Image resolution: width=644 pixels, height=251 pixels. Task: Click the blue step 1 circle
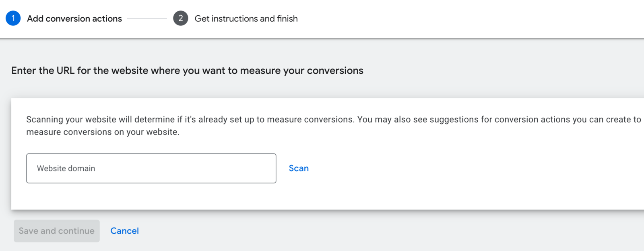[13, 18]
